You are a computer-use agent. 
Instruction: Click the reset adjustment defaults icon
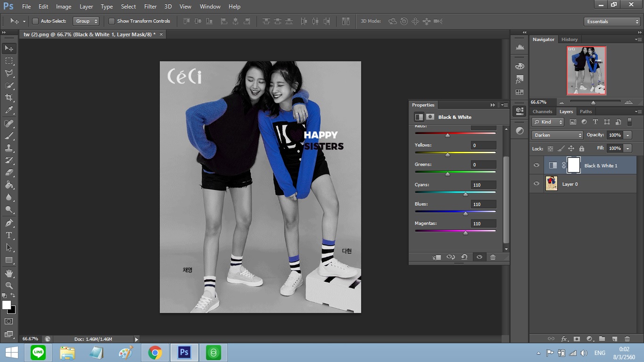[x=464, y=257]
